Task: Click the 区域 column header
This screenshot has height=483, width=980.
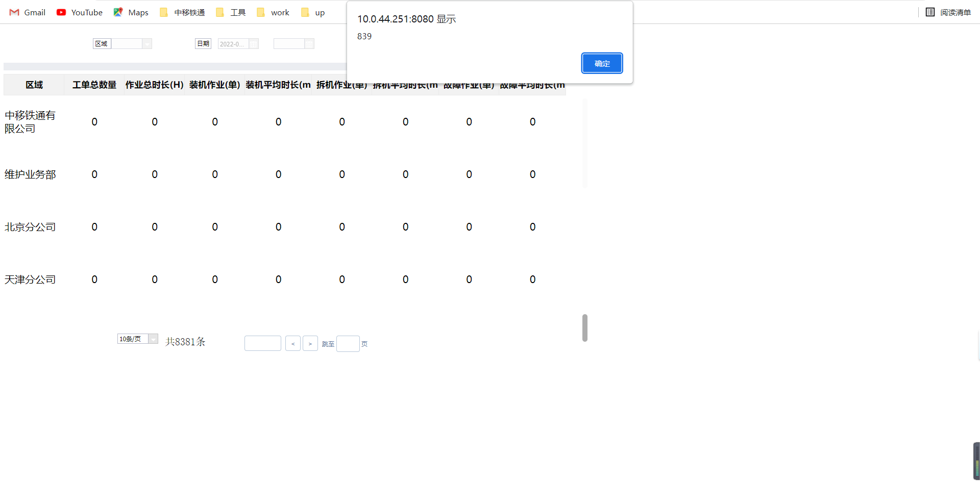Action: pos(34,85)
